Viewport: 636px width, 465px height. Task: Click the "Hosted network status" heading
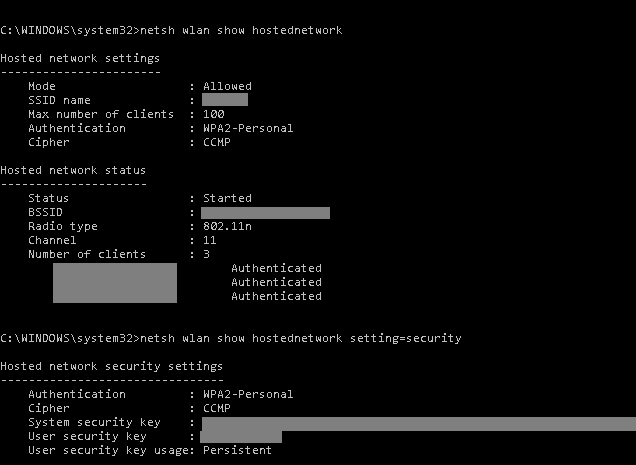click(73, 170)
